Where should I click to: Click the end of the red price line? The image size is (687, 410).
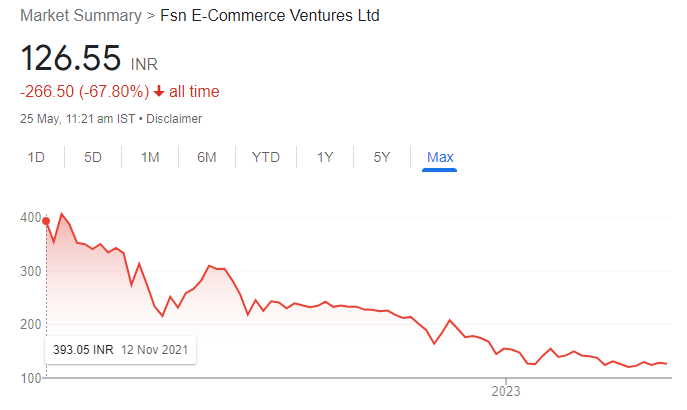(666, 364)
